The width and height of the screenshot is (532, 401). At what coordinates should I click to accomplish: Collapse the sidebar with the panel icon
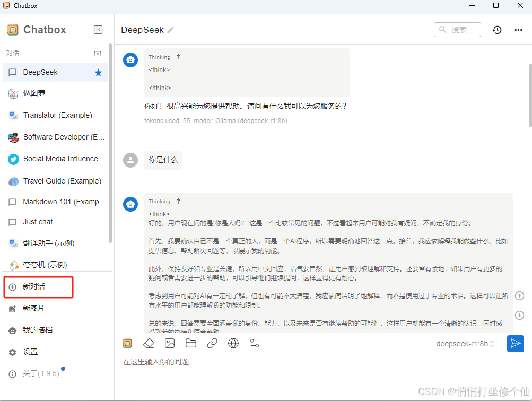pyautogui.click(x=98, y=30)
